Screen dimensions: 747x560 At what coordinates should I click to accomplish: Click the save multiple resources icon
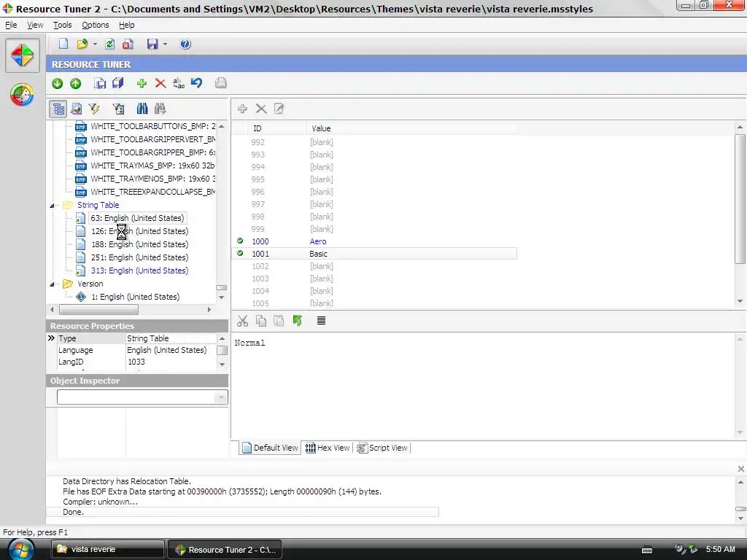(117, 83)
